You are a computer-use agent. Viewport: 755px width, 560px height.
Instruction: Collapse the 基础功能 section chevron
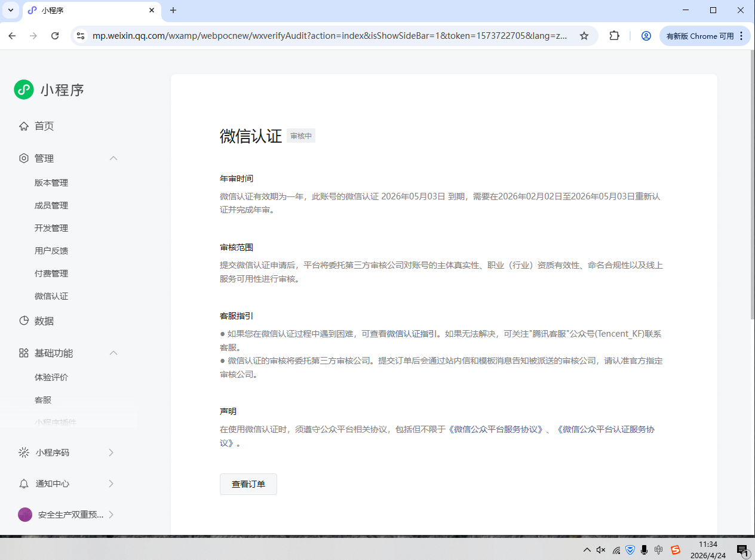(113, 353)
